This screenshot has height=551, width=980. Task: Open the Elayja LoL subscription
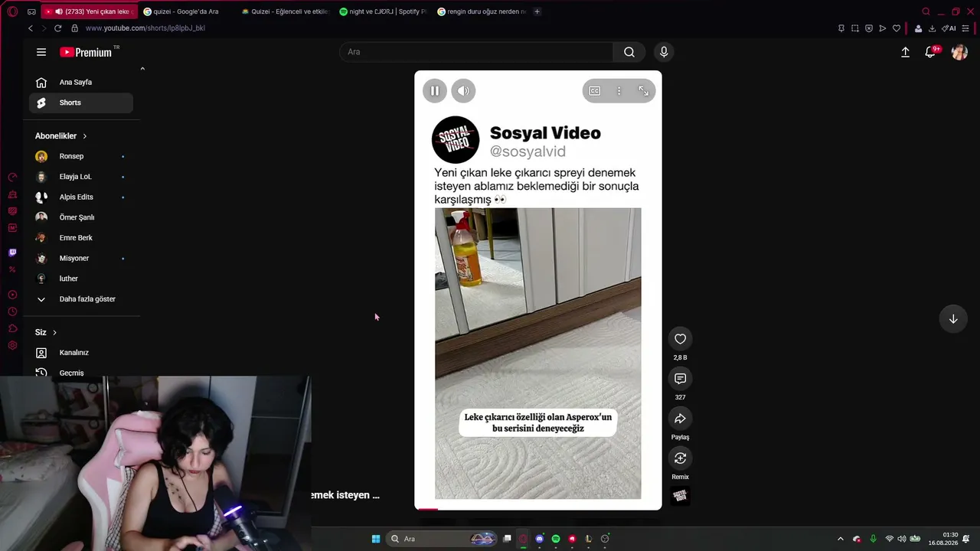click(81, 177)
